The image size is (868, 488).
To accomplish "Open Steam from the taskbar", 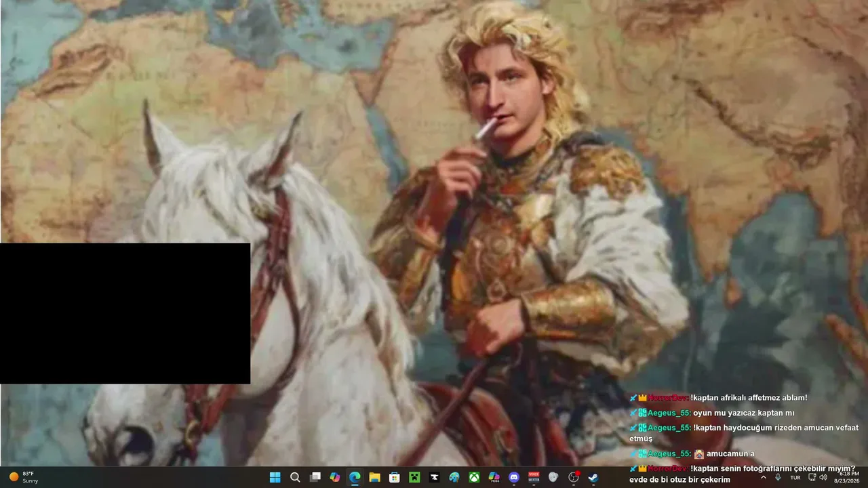I will (593, 477).
